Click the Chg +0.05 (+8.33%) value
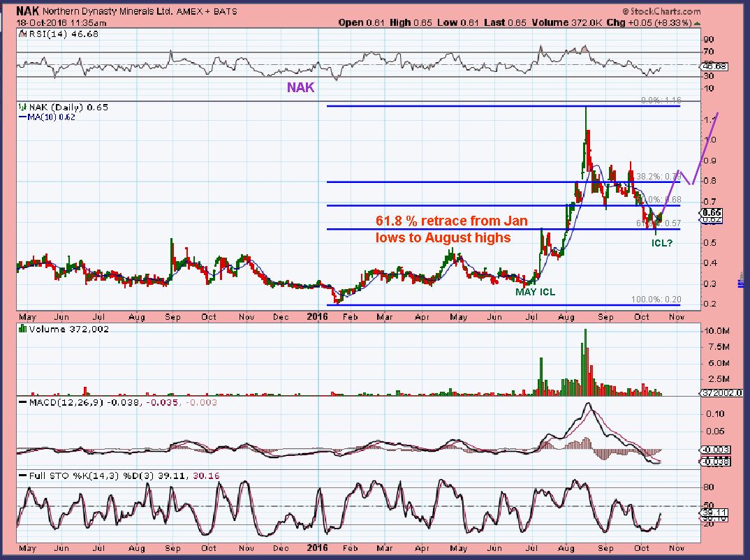The image size is (750, 560). coord(649,22)
